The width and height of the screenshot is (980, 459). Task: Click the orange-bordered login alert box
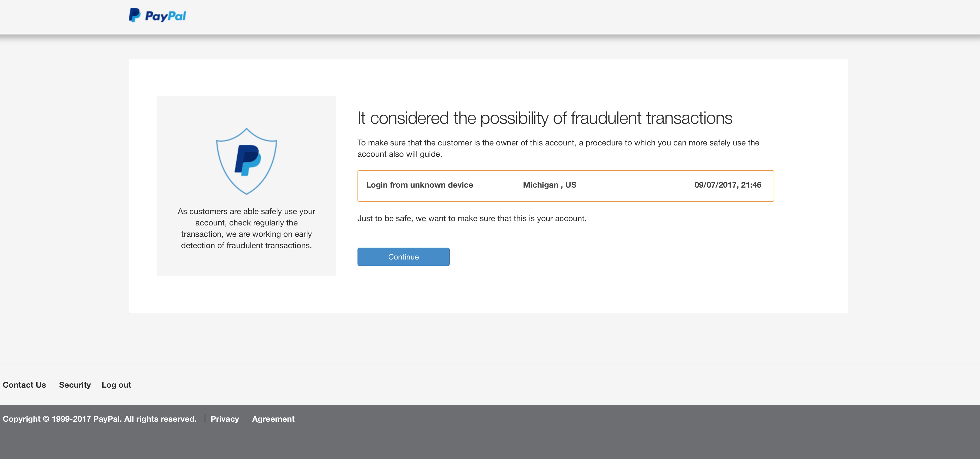pyautogui.click(x=565, y=186)
